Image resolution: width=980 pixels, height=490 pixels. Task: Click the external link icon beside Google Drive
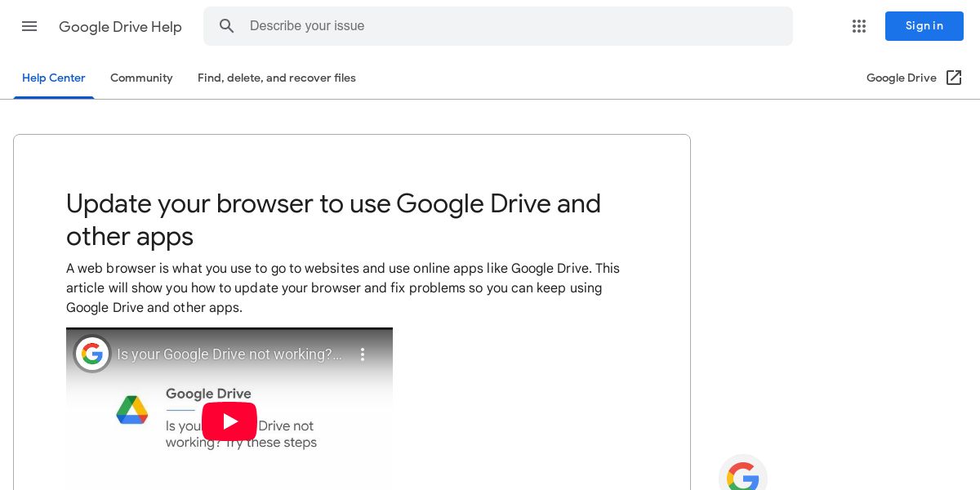pyautogui.click(x=954, y=78)
